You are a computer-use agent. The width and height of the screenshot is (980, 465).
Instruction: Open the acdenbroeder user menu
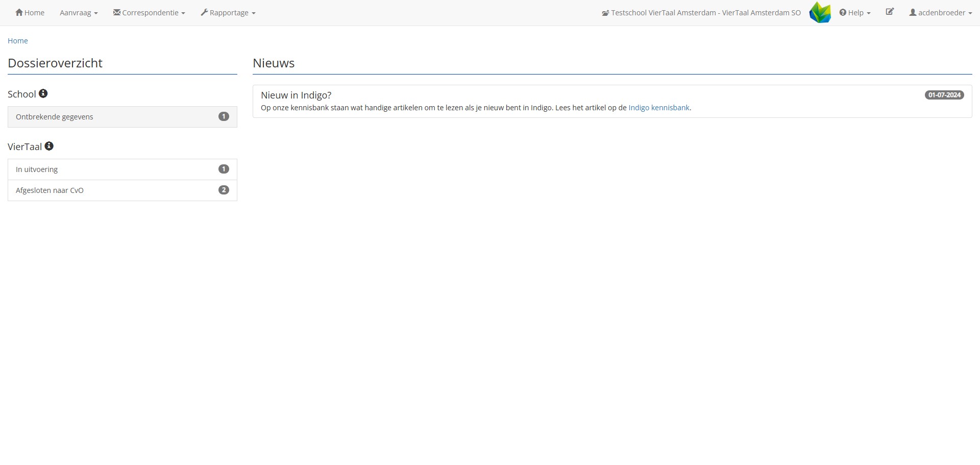coord(941,13)
